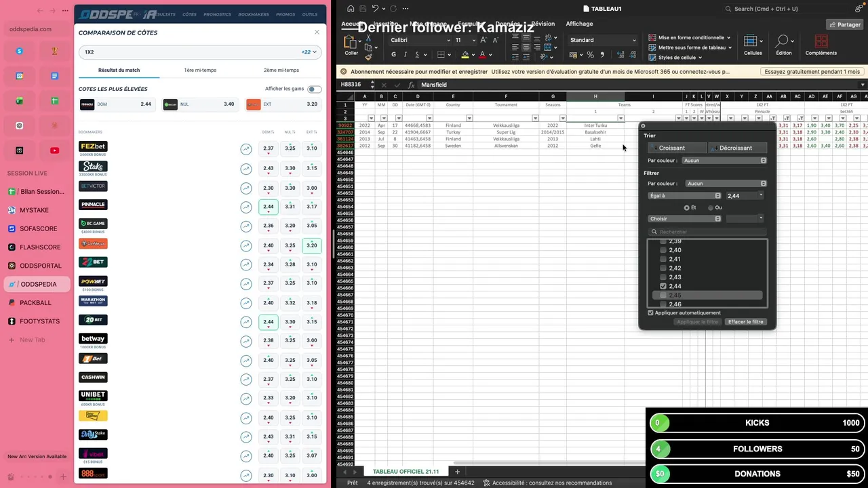Select the Ou radio button

[x=711, y=207]
